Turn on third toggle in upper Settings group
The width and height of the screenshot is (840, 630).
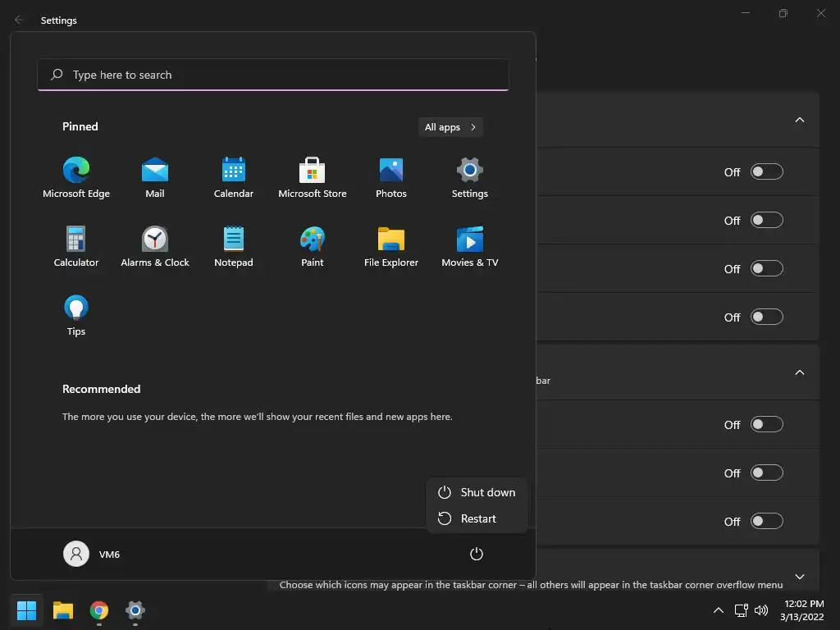tap(767, 268)
